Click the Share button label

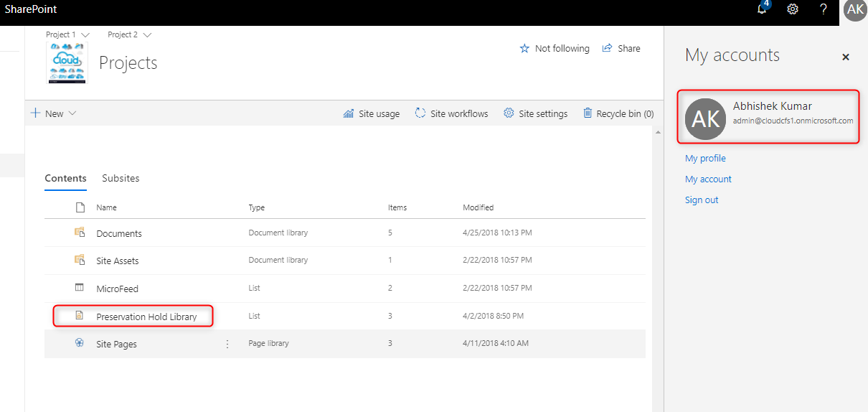(x=629, y=49)
